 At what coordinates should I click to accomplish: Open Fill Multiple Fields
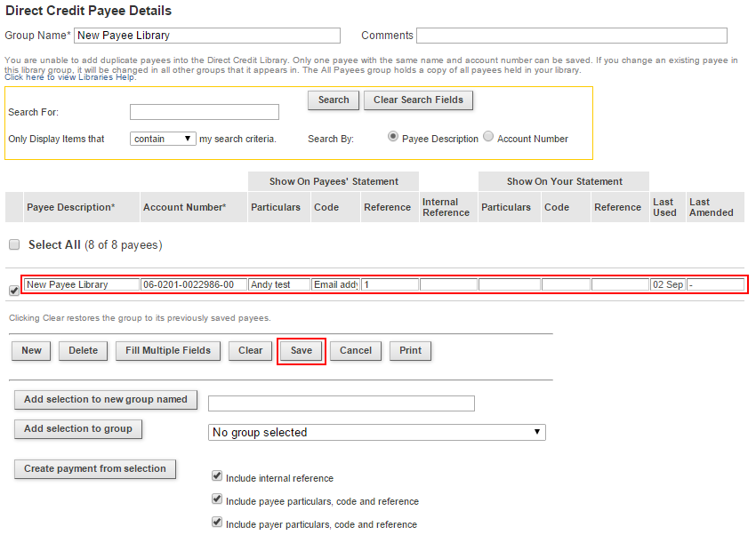[x=168, y=350]
